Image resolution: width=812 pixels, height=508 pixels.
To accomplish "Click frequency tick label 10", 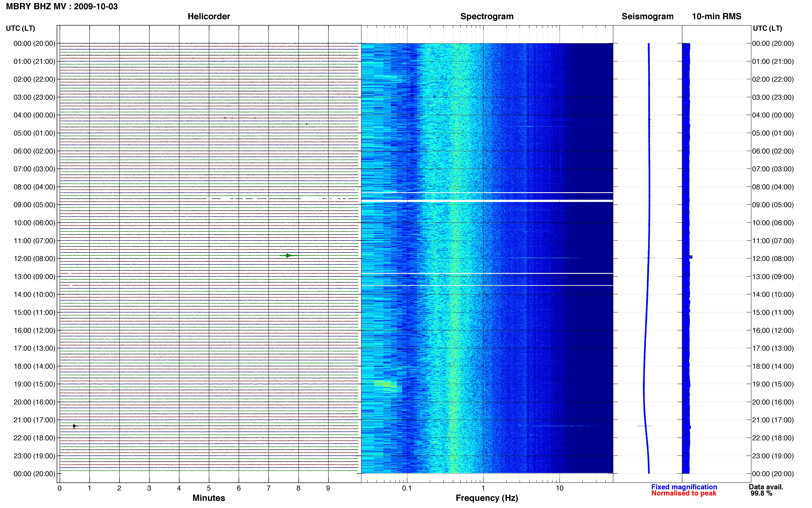I will point(559,488).
